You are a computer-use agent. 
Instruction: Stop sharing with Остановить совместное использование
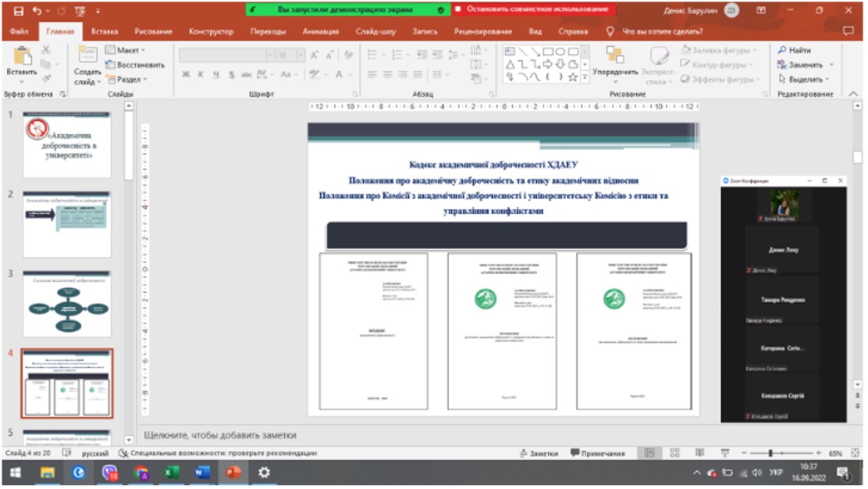(x=532, y=9)
